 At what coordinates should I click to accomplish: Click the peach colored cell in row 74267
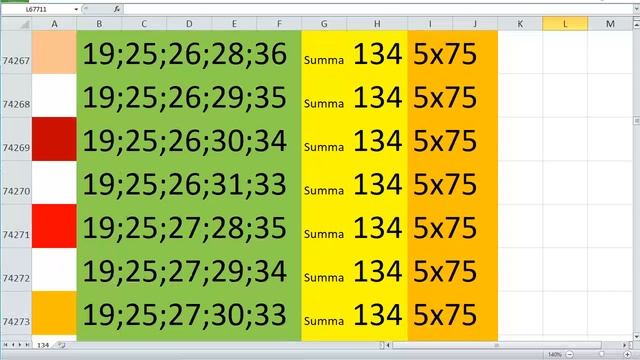pyautogui.click(x=54, y=52)
